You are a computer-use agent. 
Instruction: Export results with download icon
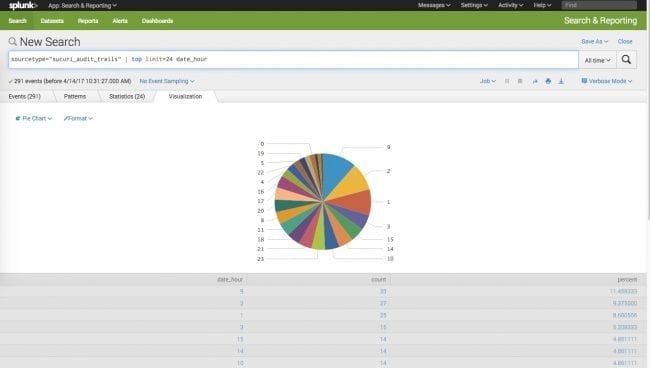[561, 81]
